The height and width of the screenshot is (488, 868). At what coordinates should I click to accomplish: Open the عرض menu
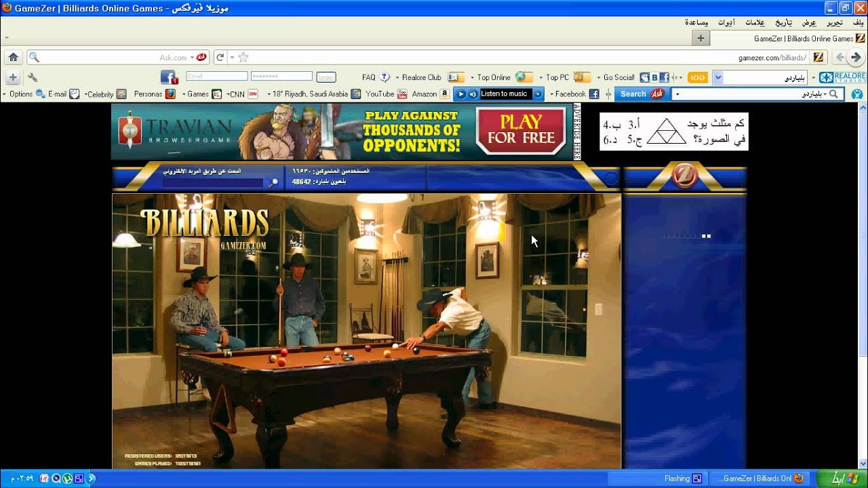809,22
